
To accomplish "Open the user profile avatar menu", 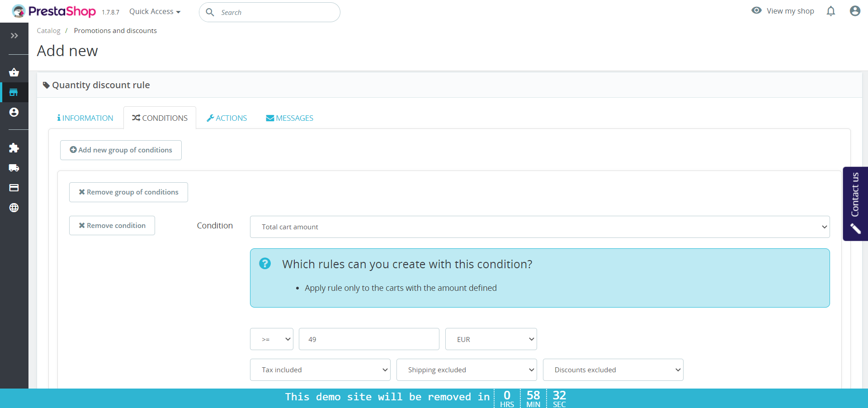I will [x=854, y=11].
